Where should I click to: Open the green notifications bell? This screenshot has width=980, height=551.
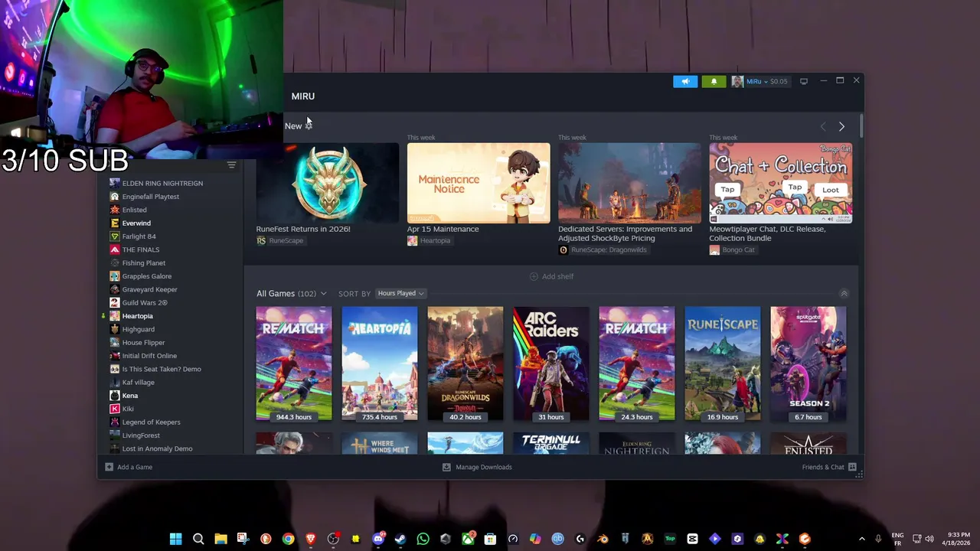click(x=714, y=81)
